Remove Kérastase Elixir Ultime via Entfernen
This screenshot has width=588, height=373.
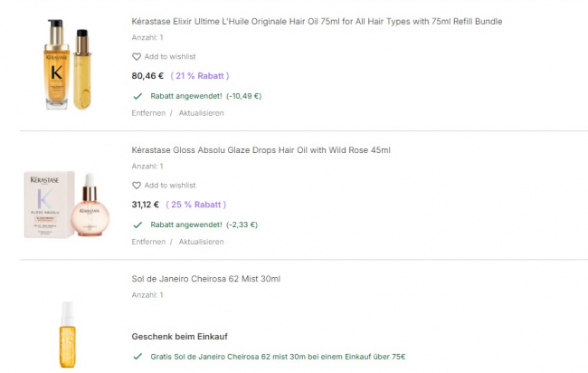pos(147,113)
